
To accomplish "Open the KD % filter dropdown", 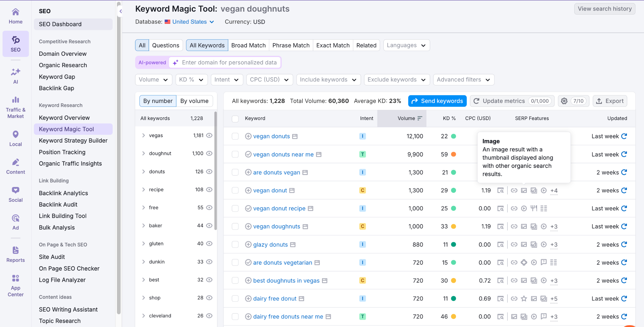I will [191, 80].
